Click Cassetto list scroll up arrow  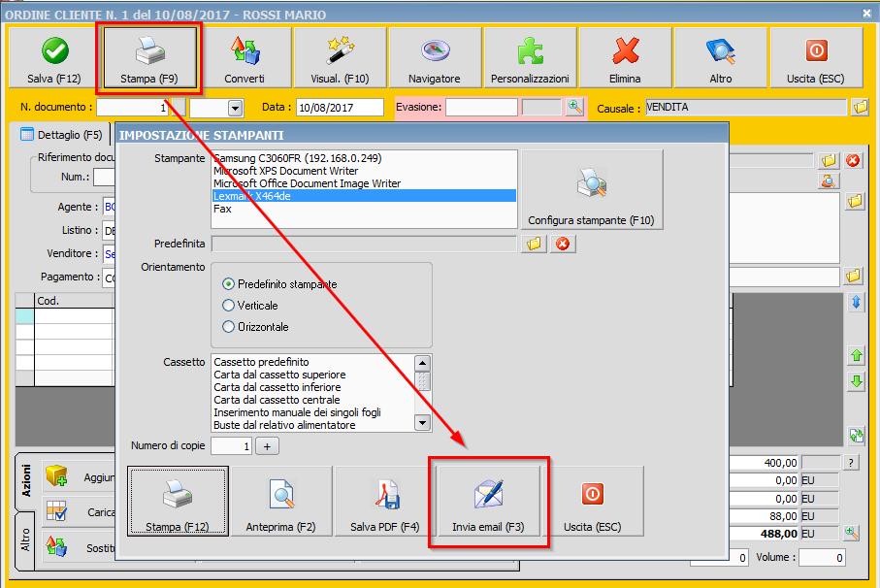(423, 363)
